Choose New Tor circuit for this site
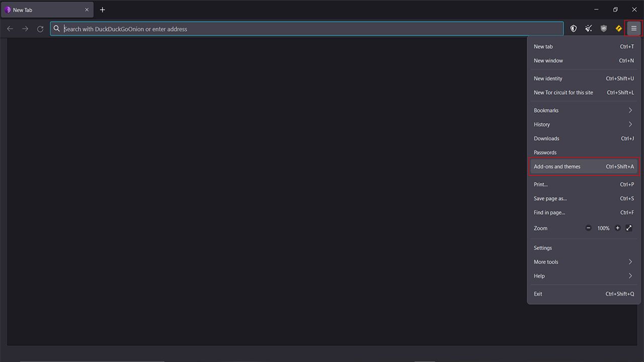The image size is (644, 362). click(x=584, y=93)
